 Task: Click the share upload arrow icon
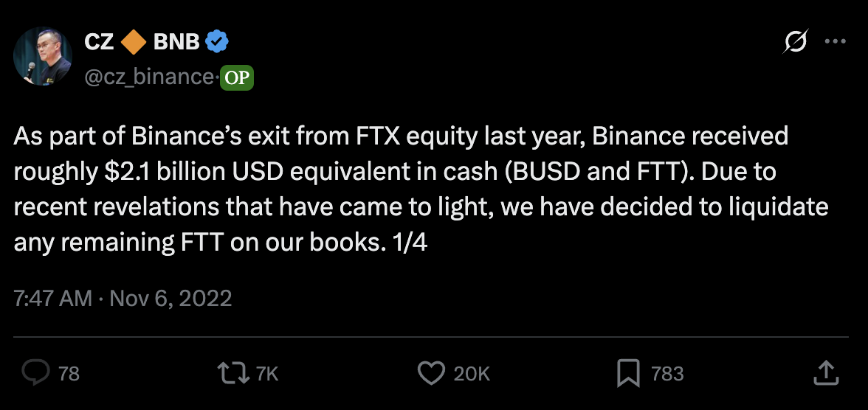[824, 372]
